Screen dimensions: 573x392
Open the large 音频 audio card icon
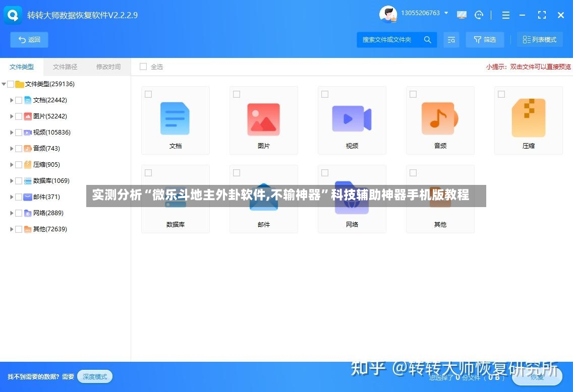tap(440, 118)
